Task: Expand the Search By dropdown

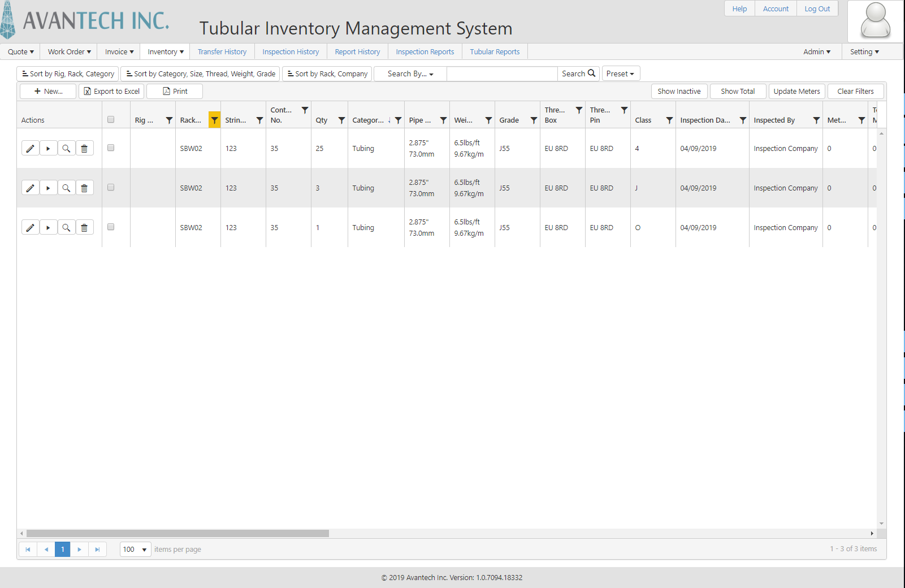Action: (410, 74)
